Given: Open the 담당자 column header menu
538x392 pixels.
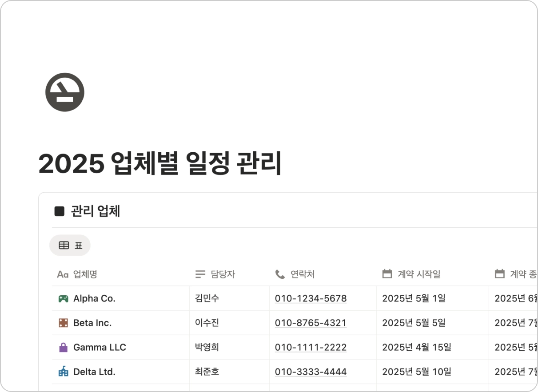Looking at the screenshot, I should coord(223,274).
